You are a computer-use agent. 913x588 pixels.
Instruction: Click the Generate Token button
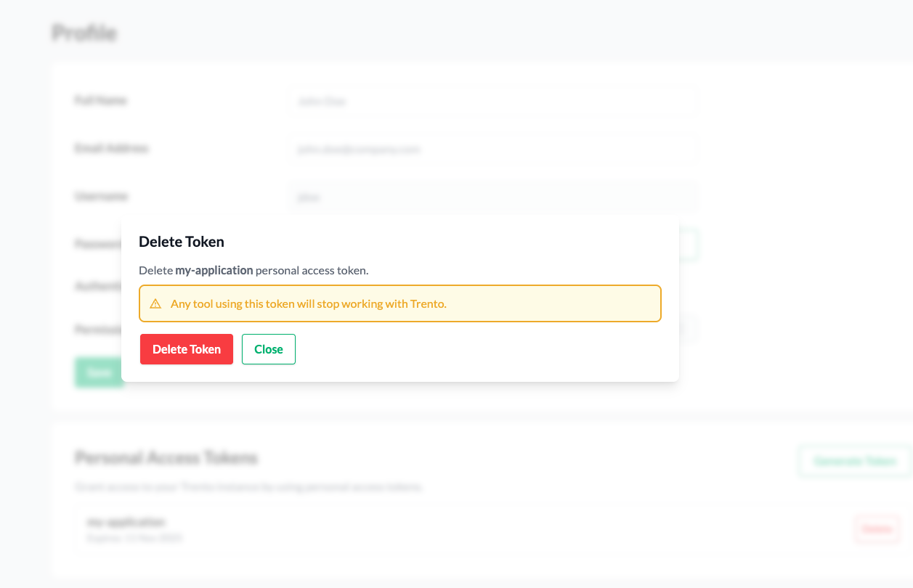(854, 461)
